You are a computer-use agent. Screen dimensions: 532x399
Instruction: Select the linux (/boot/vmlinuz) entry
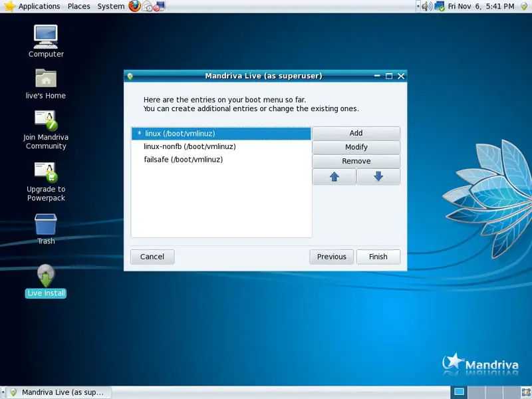click(x=221, y=134)
